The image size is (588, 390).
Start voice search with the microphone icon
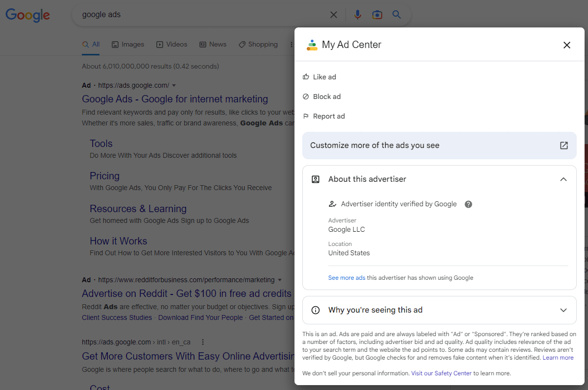[358, 15]
